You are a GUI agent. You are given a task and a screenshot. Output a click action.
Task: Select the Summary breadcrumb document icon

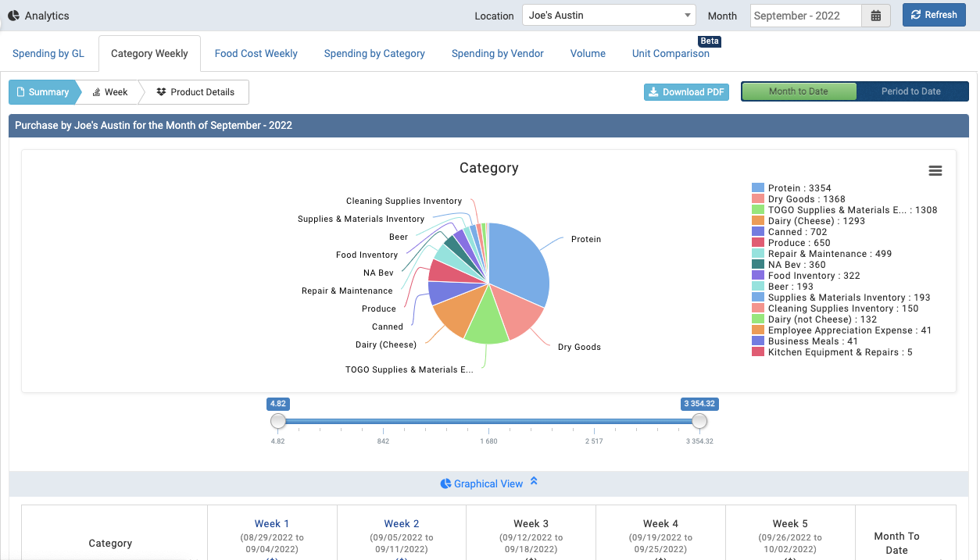20,91
